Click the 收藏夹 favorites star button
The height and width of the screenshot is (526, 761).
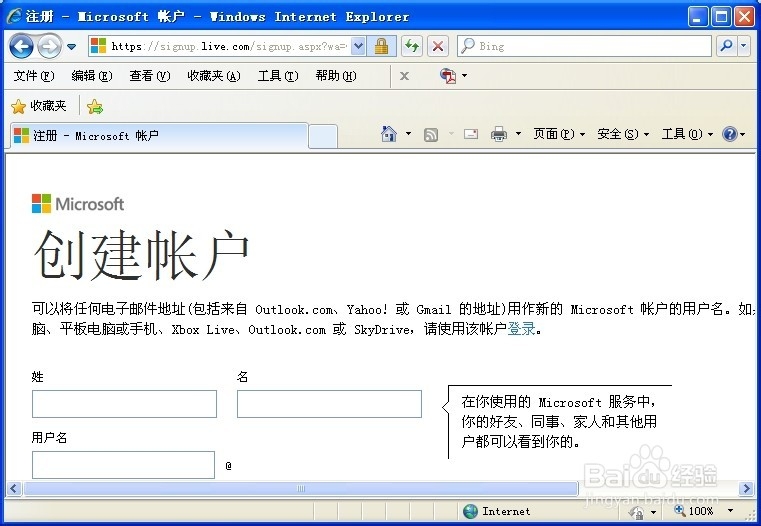pos(38,106)
